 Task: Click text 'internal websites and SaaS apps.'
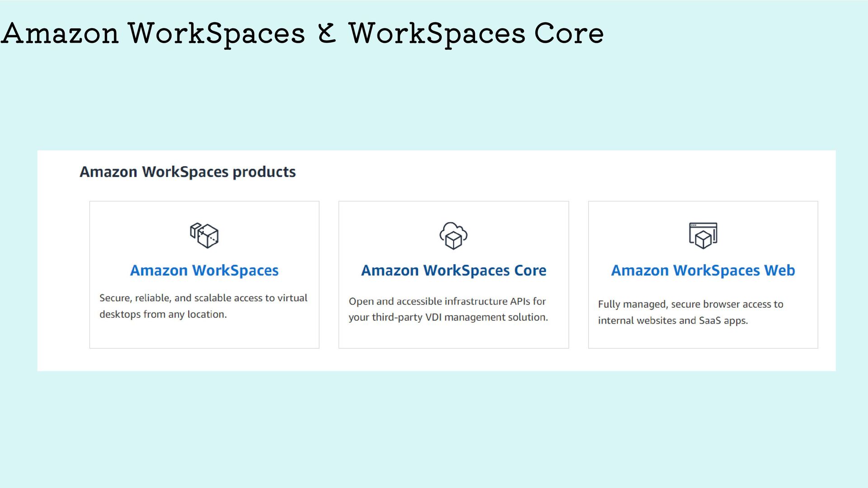click(673, 321)
